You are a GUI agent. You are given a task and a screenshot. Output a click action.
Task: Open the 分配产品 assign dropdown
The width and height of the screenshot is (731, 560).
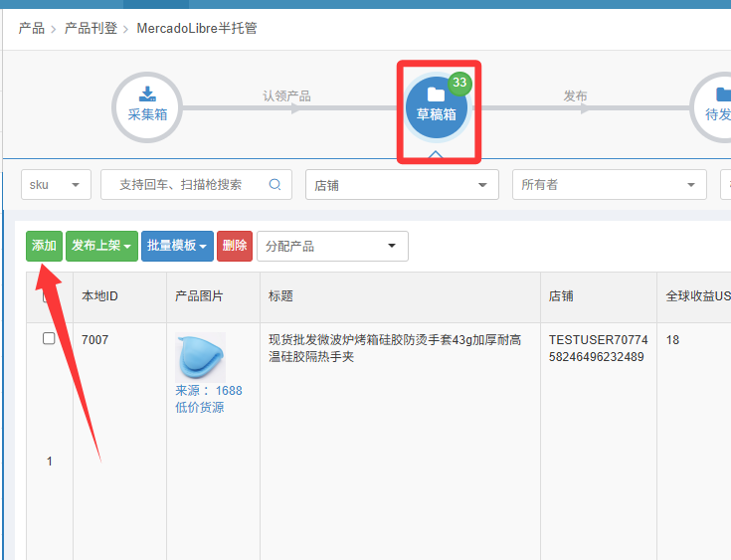tap(332, 246)
